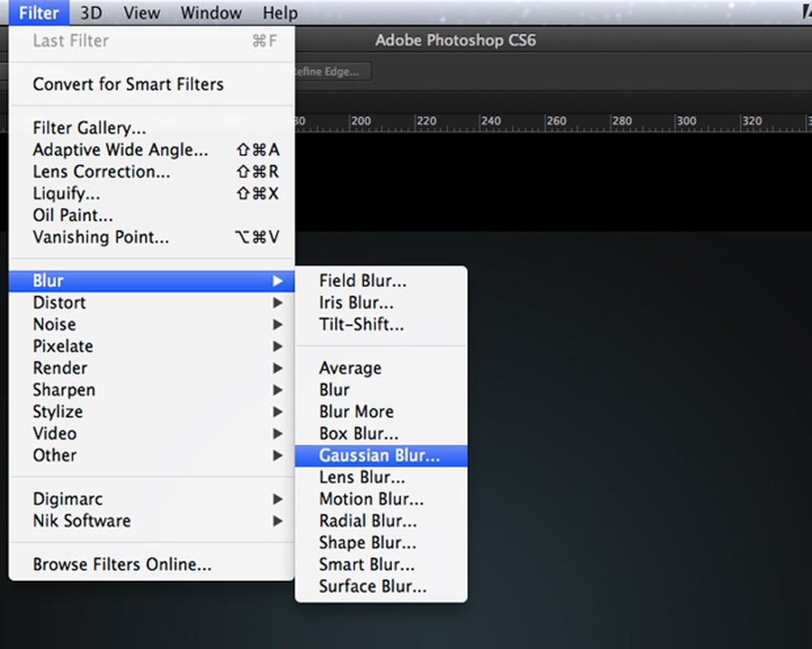812x649 pixels.
Task: Expand the Nik Software submenu
Action: tap(82, 521)
